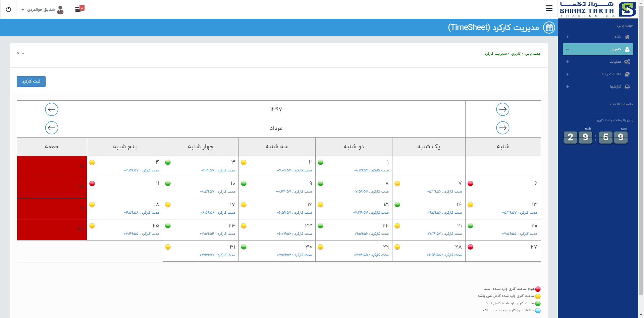
Task: Click the ثبت کارکرد button
Action: (x=31, y=82)
